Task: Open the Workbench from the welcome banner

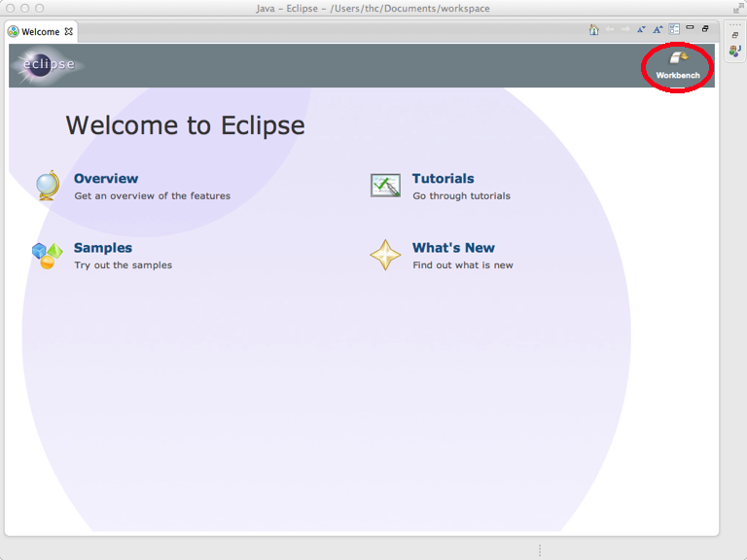Action: (x=677, y=66)
